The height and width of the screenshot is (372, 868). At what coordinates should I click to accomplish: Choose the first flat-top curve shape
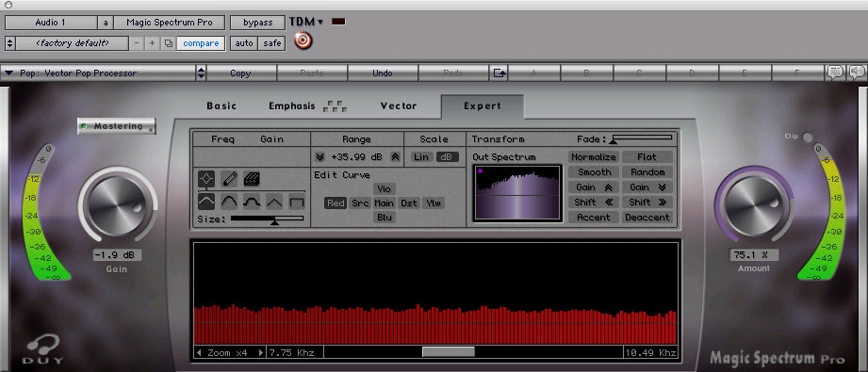[x=206, y=202]
